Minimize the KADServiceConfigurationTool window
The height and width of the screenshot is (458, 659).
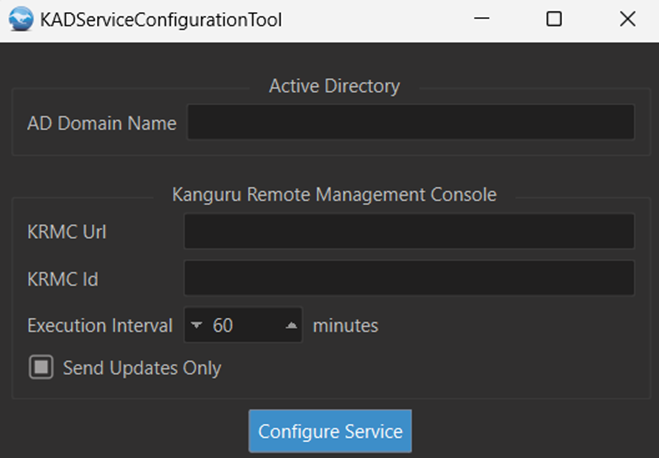(482, 19)
